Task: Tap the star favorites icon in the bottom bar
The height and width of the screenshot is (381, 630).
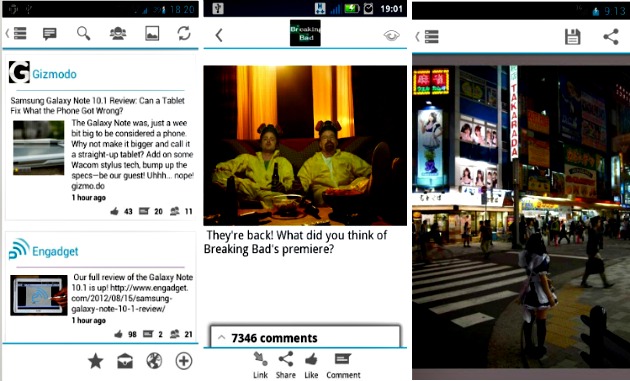Action: [96, 361]
